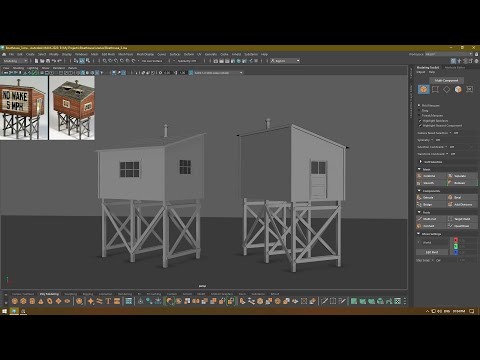Choose the Pick/Marquee radio option
This screenshot has height=360, width=480.
pos(419,105)
